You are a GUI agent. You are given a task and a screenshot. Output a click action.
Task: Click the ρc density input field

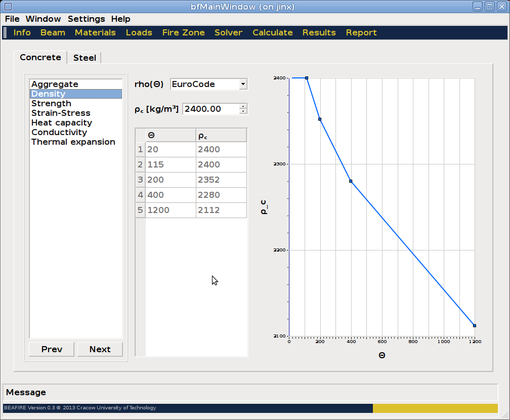point(210,109)
